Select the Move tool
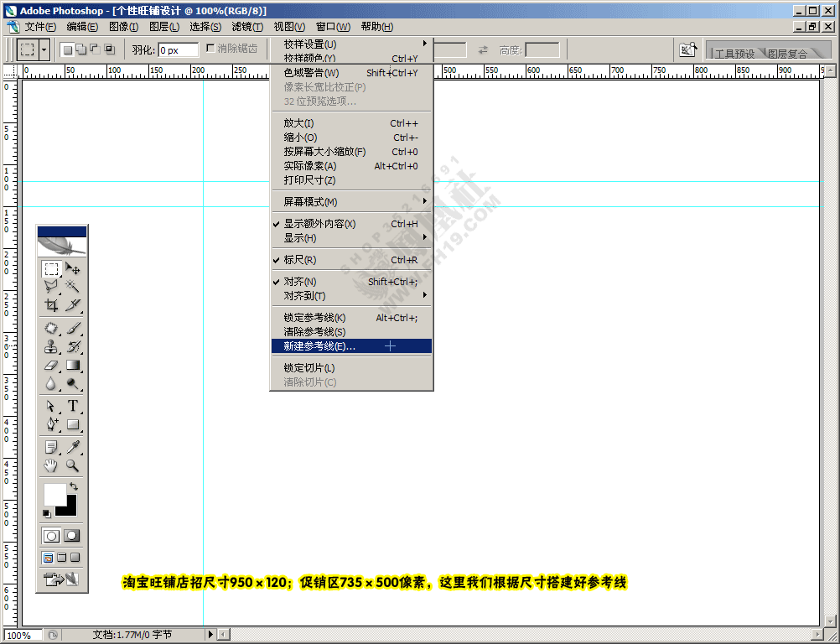 73,268
